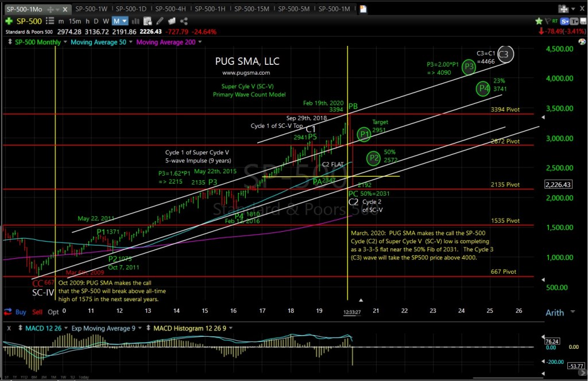Click the 3394 Pivot label
This screenshot has height=381, width=588.
pyautogui.click(x=505, y=110)
